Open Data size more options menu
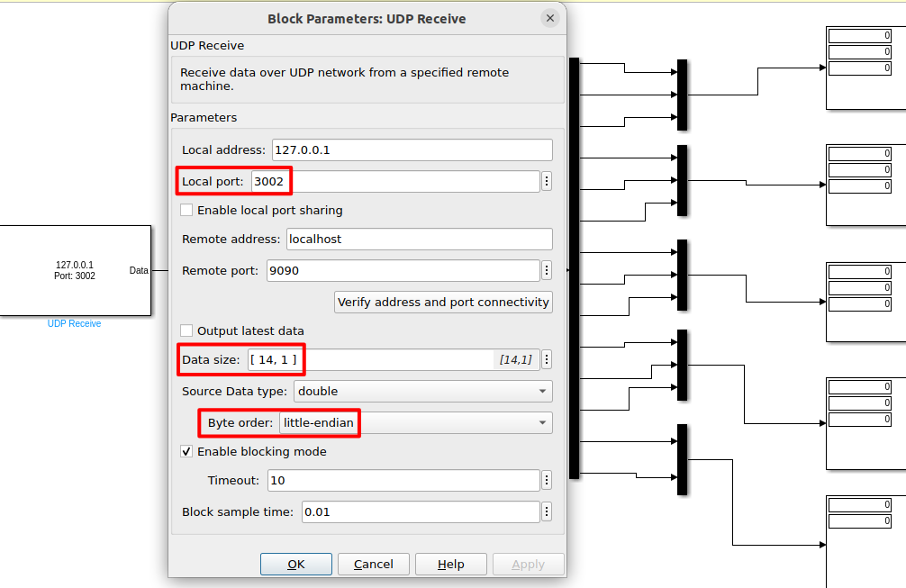 click(x=547, y=360)
